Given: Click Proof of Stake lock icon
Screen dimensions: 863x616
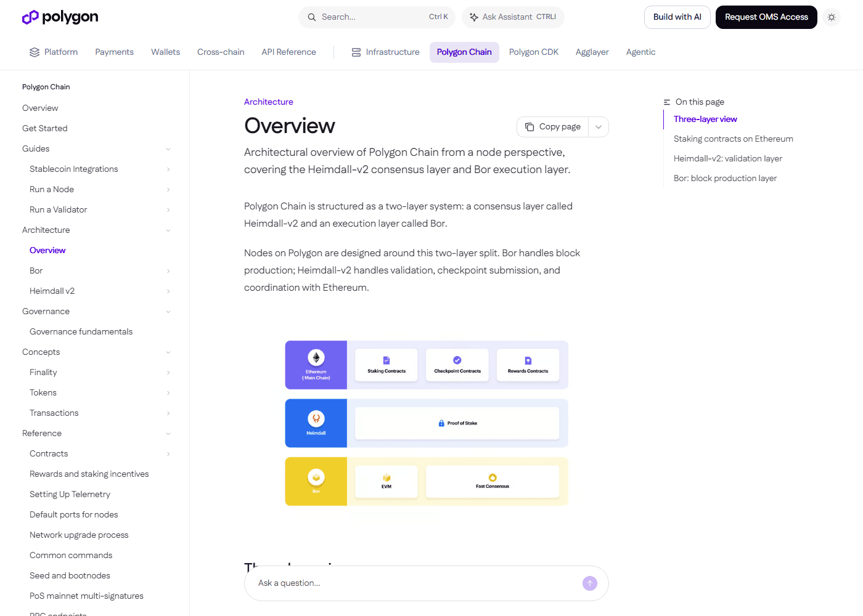Looking at the screenshot, I should tap(441, 423).
